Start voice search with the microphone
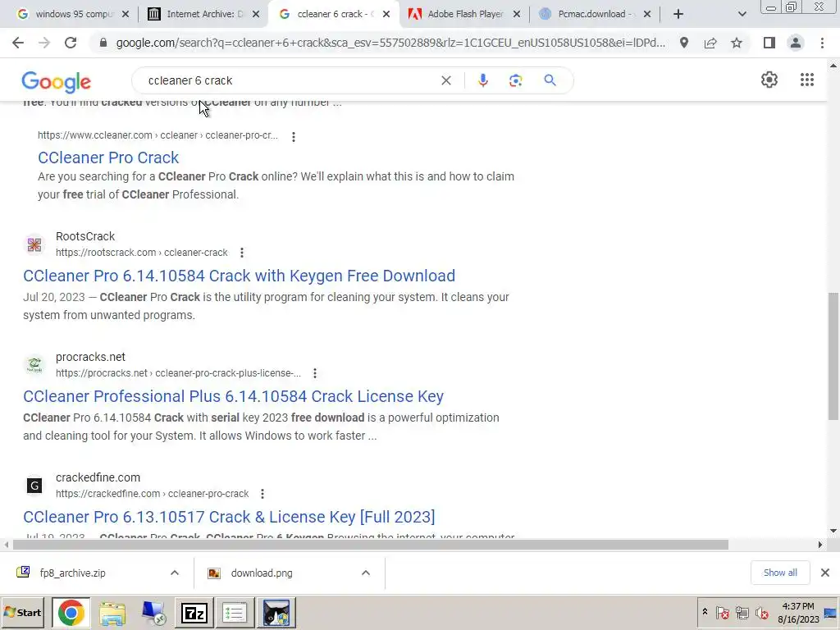840x630 pixels. point(482,80)
